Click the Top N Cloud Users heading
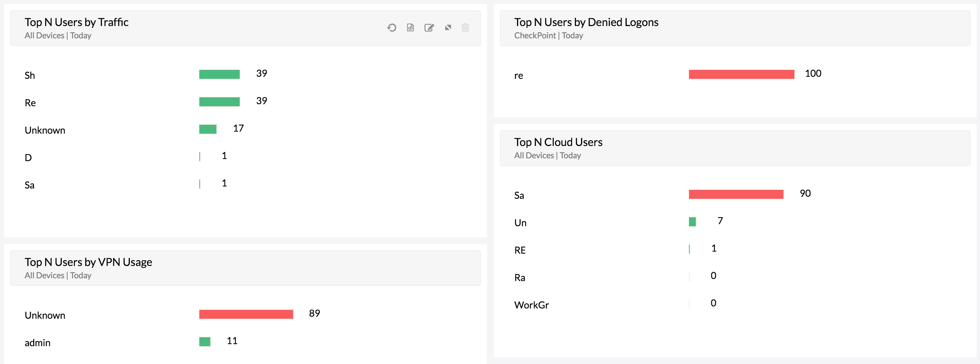 [x=558, y=142]
